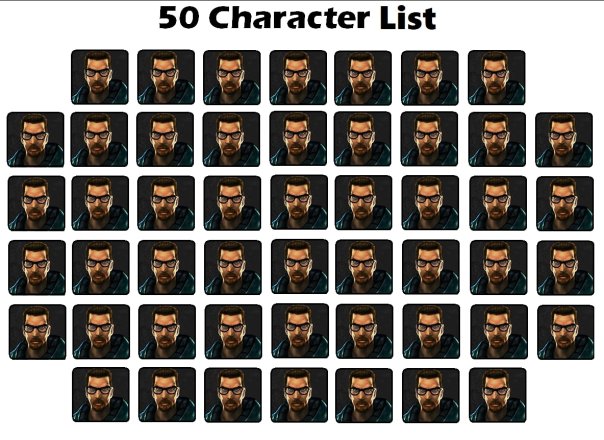
Task: Click the "50 Character List" title
Action: coord(297,18)
